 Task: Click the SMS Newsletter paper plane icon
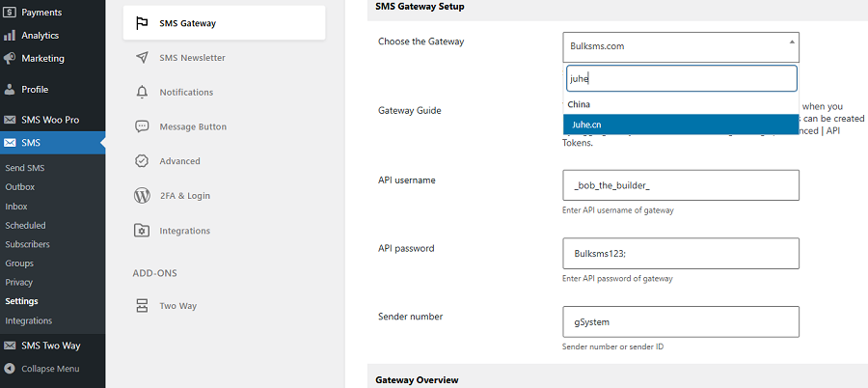click(x=142, y=58)
